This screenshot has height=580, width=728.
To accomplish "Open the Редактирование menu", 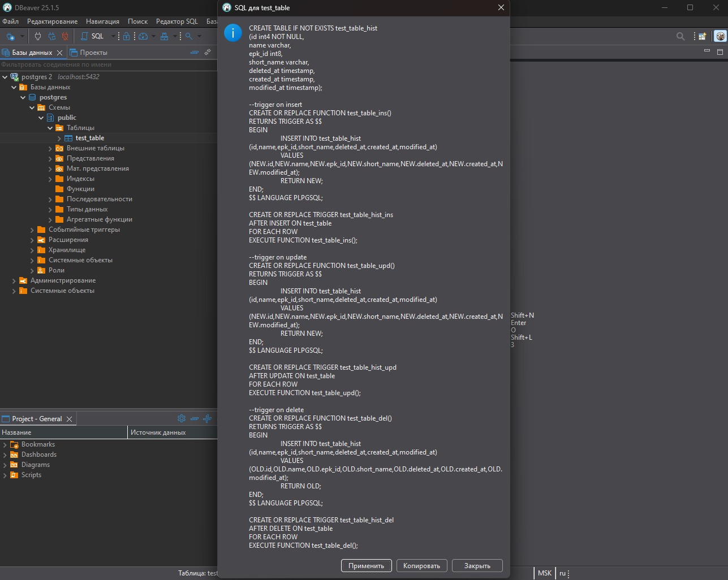I will coord(53,21).
